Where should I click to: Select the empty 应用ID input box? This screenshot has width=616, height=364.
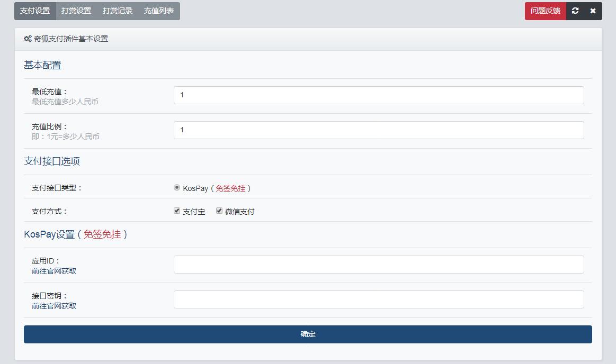tap(379, 264)
